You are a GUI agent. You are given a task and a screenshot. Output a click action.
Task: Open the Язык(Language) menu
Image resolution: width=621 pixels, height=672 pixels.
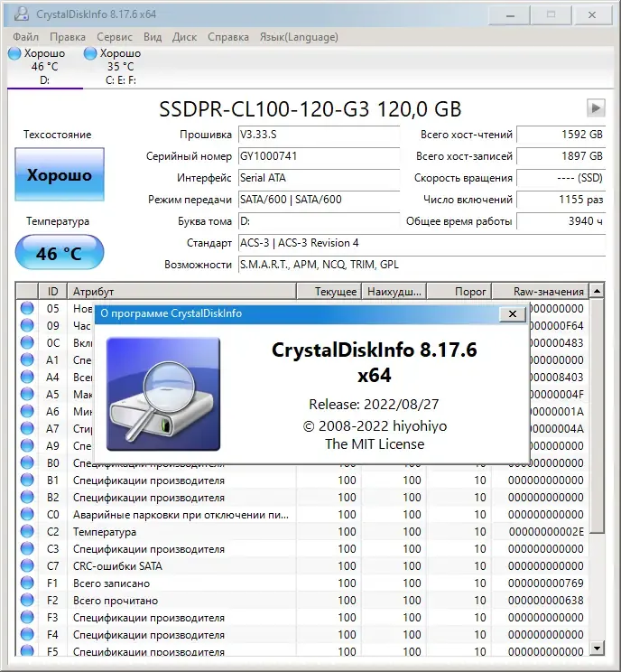click(299, 37)
